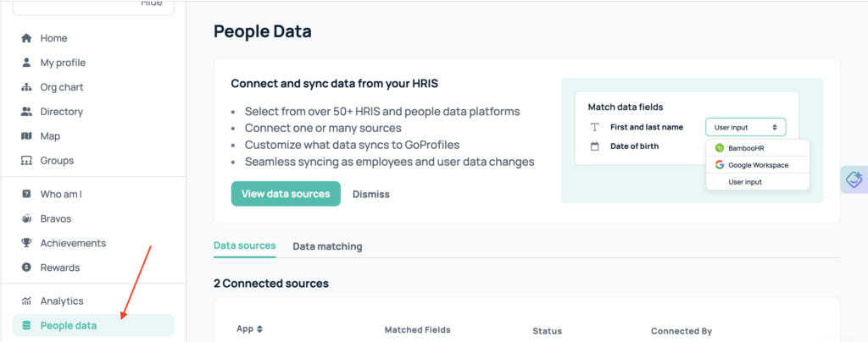The height and width of the screenshot is (342, 868).
Task: Select Groups in the sidebar
Action: [x=57, y=161]
